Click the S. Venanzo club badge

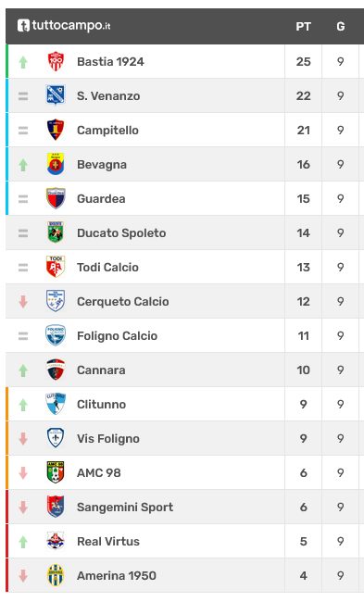point(56,95)
